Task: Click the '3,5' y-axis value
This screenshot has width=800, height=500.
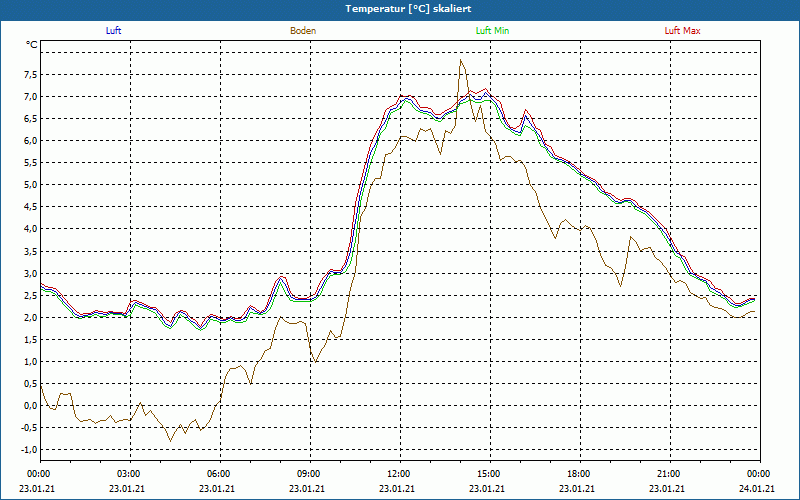Action: [30, 252]
